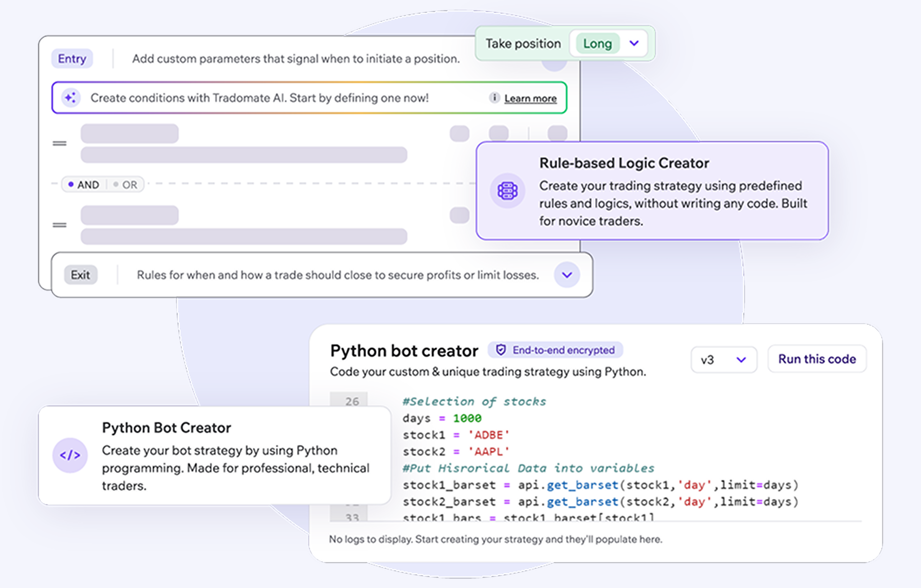Open the Learn more link
Image resolution: width=921 pixels, height=588 pixels.
[x=530, y=99]
